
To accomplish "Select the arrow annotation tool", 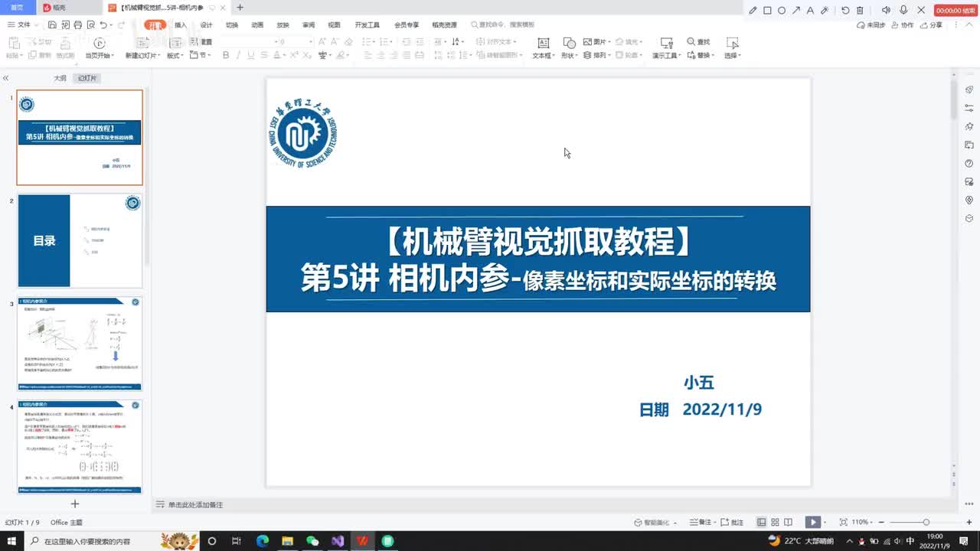I will (x=796, y=11).
